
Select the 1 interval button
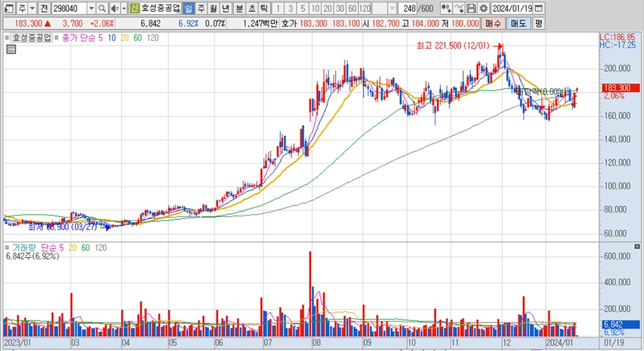pyautogui.click(x=278, y=8)
